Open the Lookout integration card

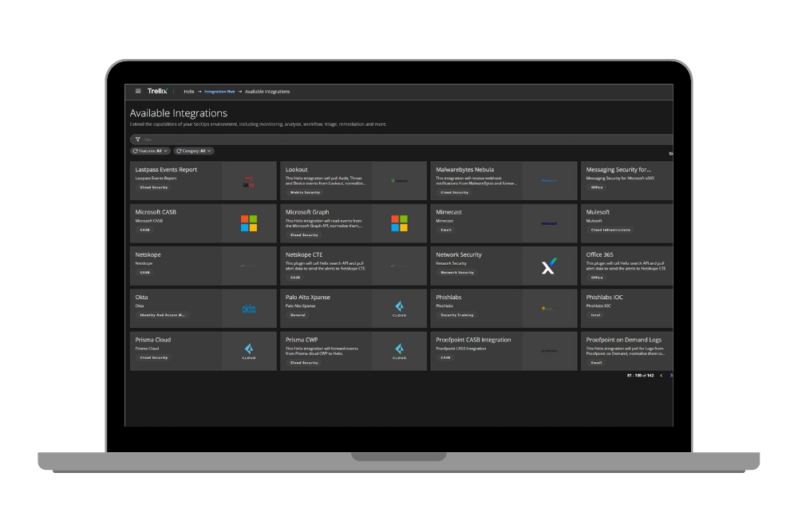[x=354, y=180]
